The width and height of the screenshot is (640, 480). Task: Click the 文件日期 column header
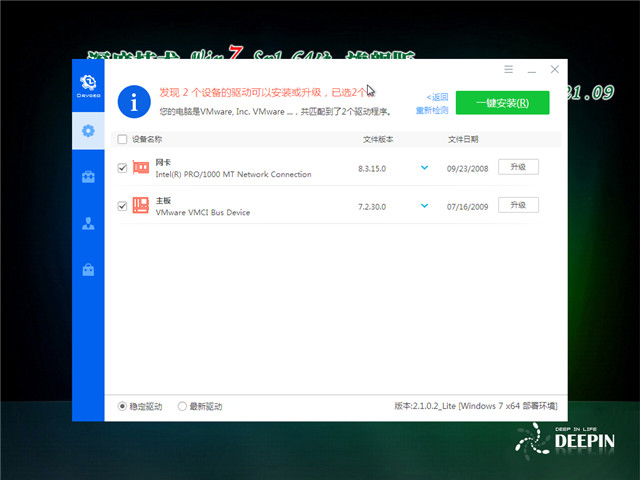(463, 139)
